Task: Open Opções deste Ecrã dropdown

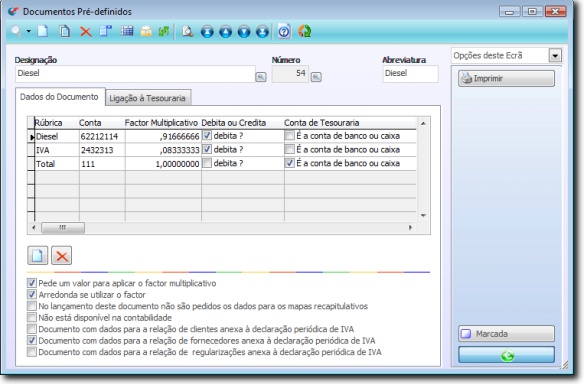Action: point(555,56)
